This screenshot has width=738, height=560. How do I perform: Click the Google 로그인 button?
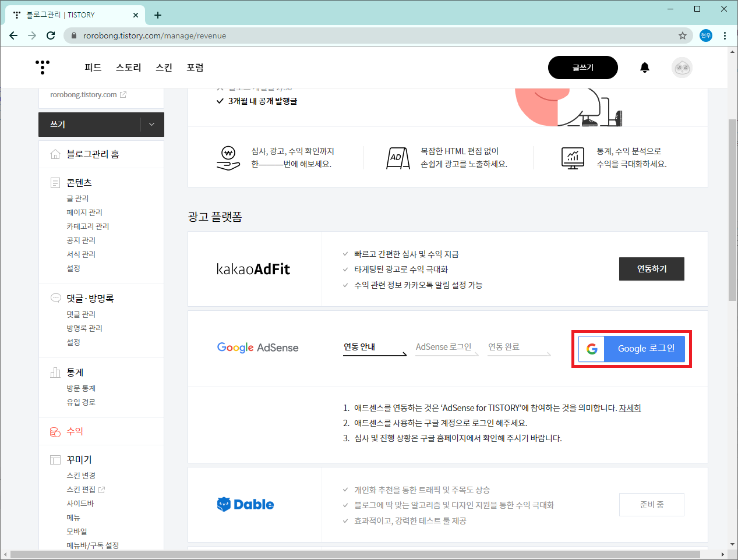[x=632, y=349]
